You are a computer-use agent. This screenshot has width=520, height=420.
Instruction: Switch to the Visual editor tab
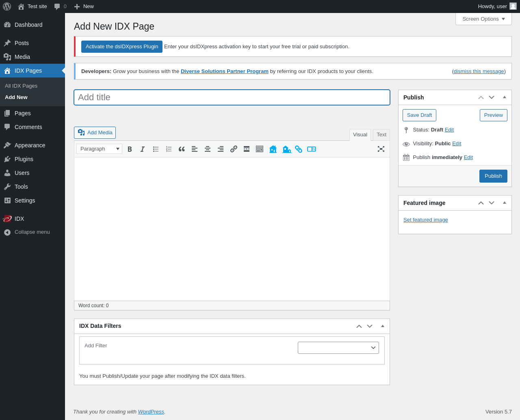coord(360,135)
